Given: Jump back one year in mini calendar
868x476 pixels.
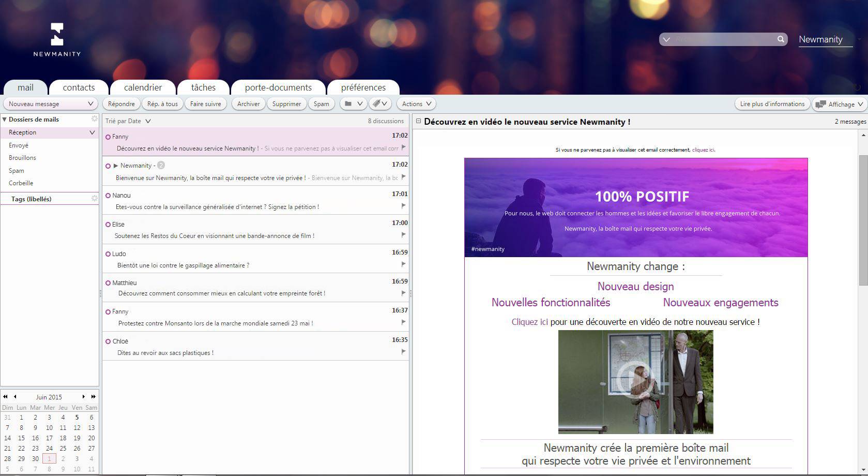Looking at the screenshot, I should pyautogui.click(x=6, y=397).
